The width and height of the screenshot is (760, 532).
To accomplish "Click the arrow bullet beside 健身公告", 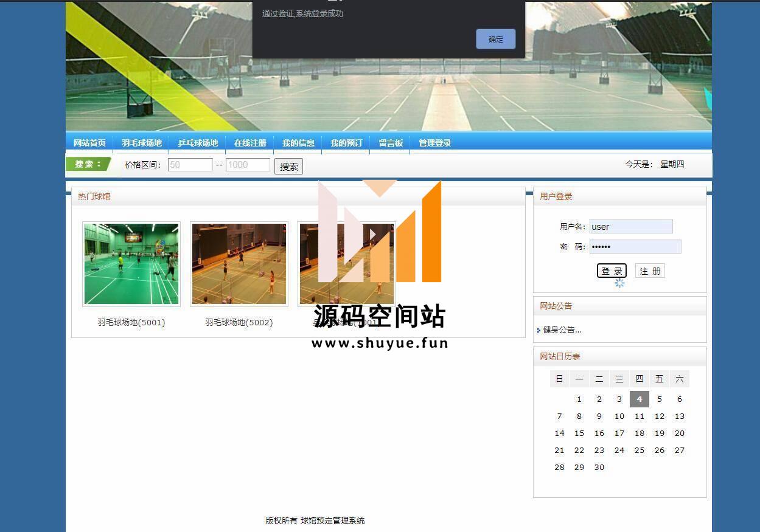I will point(539,330).
